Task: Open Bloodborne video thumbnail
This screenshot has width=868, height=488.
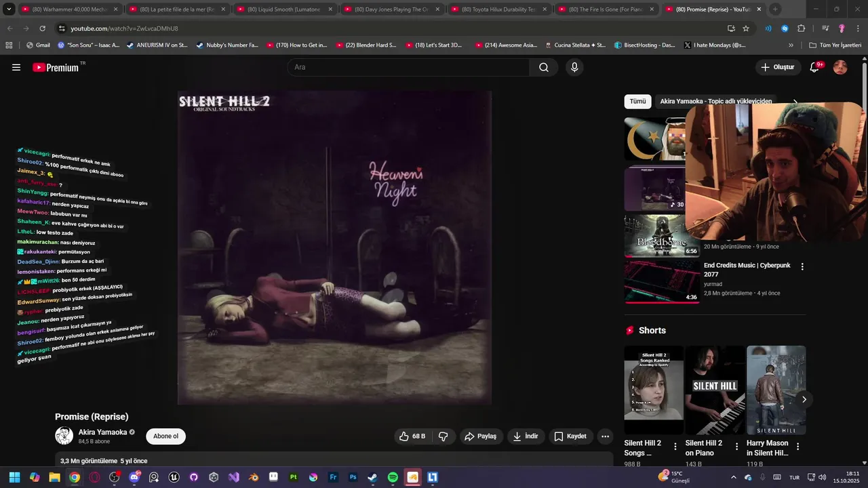Action: click(662, 236)
